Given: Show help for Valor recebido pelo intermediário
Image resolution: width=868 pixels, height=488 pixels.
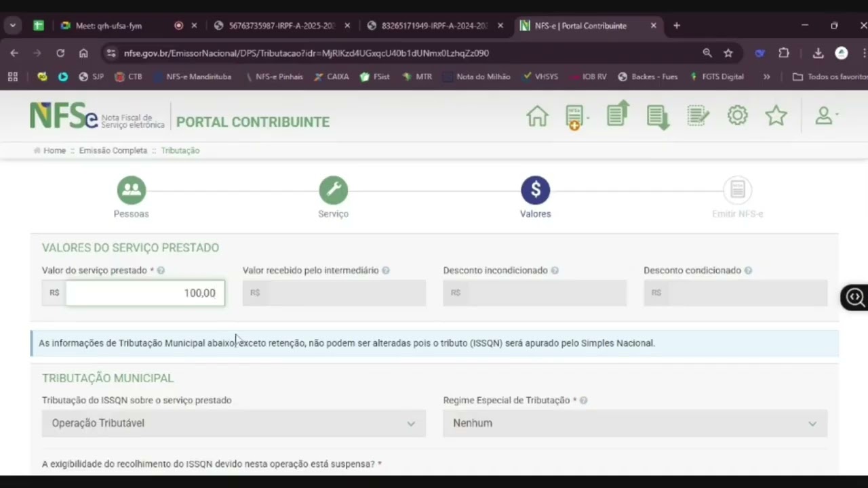Looking at the screenshot, I should [x=386, y=270].
